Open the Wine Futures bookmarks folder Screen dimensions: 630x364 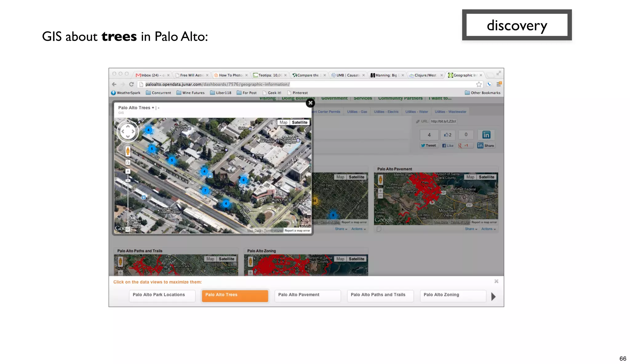[x=190, y=93]
